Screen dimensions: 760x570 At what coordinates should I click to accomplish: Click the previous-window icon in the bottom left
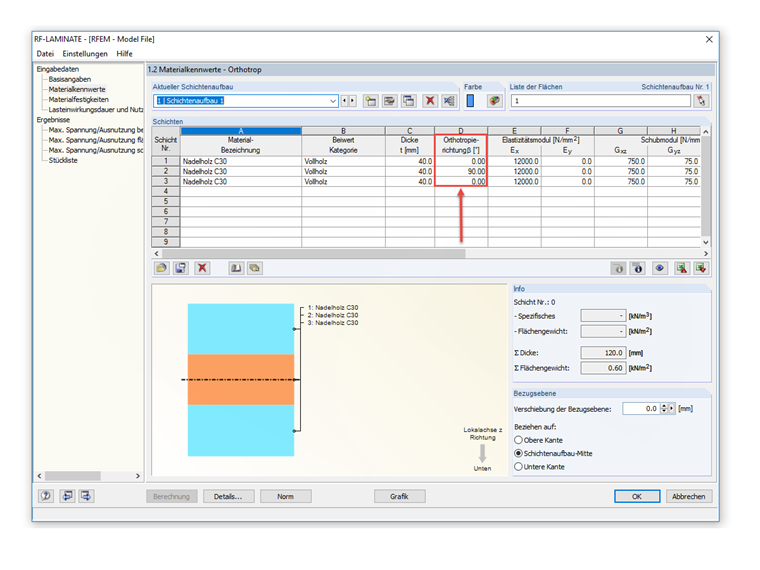[67, 496]
